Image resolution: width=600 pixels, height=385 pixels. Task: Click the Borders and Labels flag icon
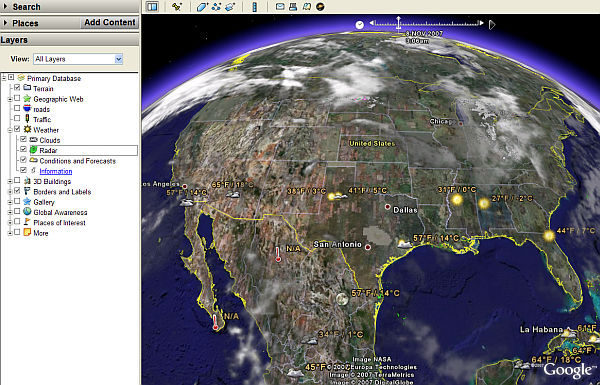coord(27,191)
